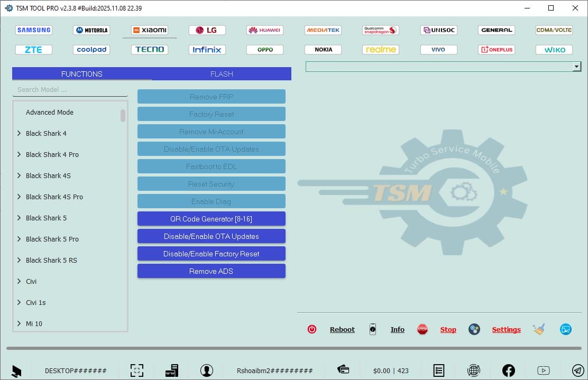This screenshot has width=588, height=380.
Task: Open the Telegram icon in the status bar
Action: [577, 370]
